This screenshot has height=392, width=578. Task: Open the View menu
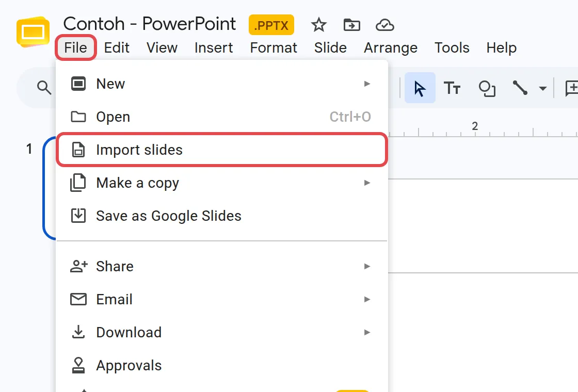click(x=162, y=47)
